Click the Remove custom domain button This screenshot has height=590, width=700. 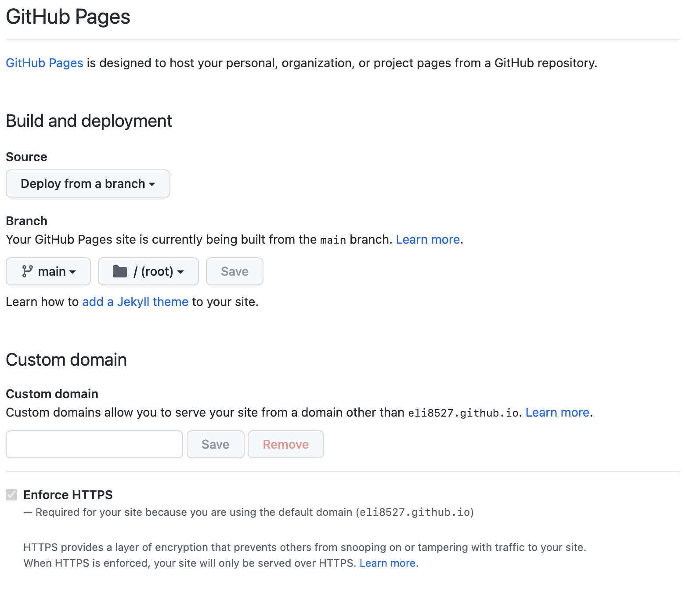285,444
